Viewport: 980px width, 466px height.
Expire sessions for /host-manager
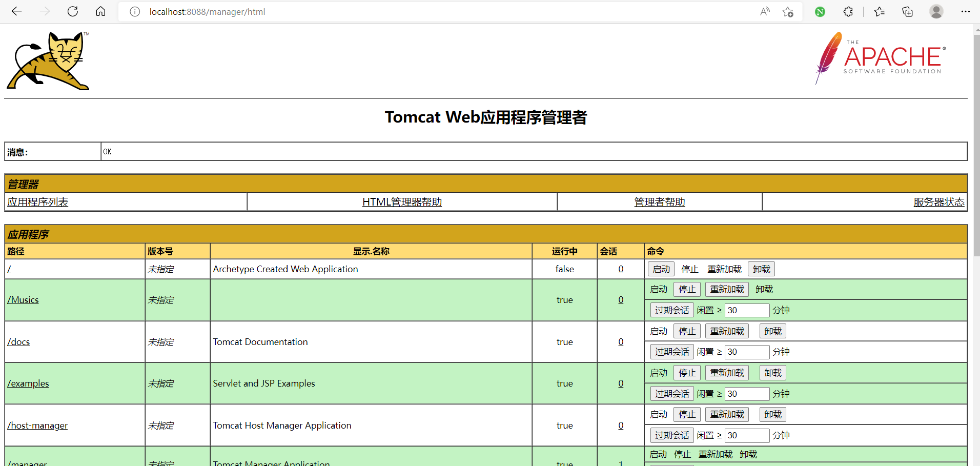pyautogui.click(x=672, y=435)
